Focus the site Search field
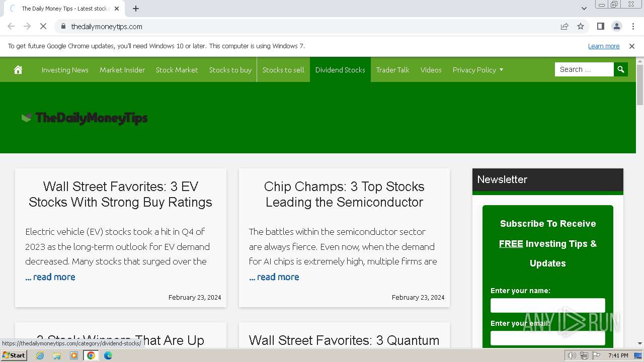644x362 pixels. [x=584, y=69]
